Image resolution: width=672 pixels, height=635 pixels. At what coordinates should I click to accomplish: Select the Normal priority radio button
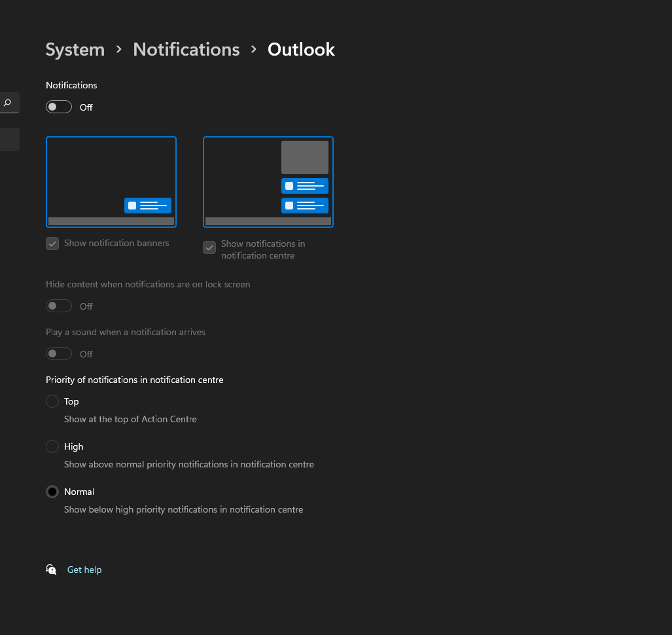[52, 492]
